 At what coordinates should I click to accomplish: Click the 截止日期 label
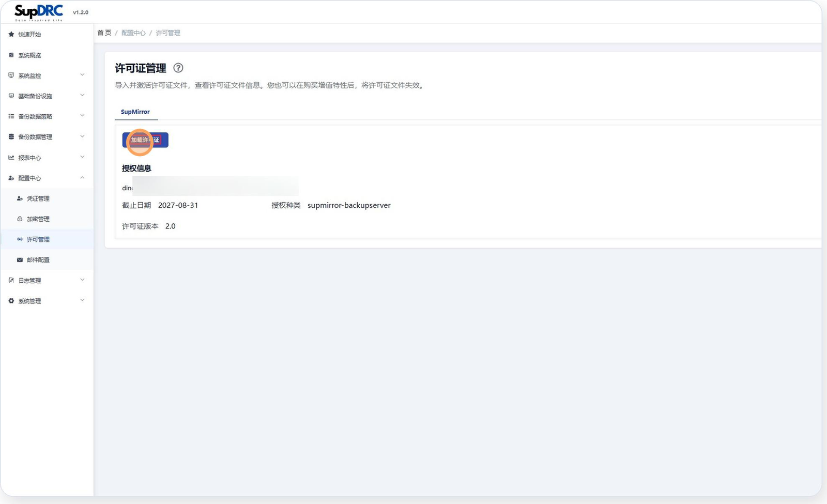(136, 205)
